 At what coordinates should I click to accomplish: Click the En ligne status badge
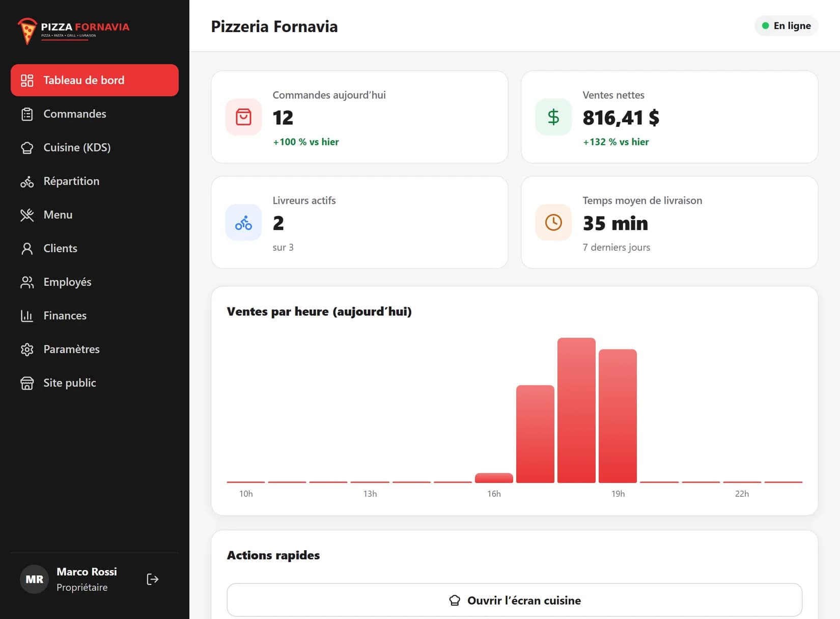coord(787,26)
